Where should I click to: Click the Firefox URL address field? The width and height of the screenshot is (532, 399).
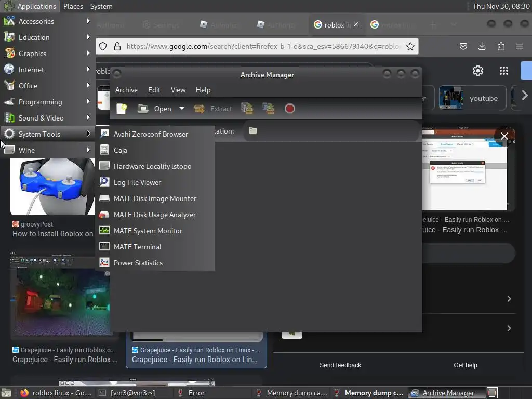pos(262,46)
